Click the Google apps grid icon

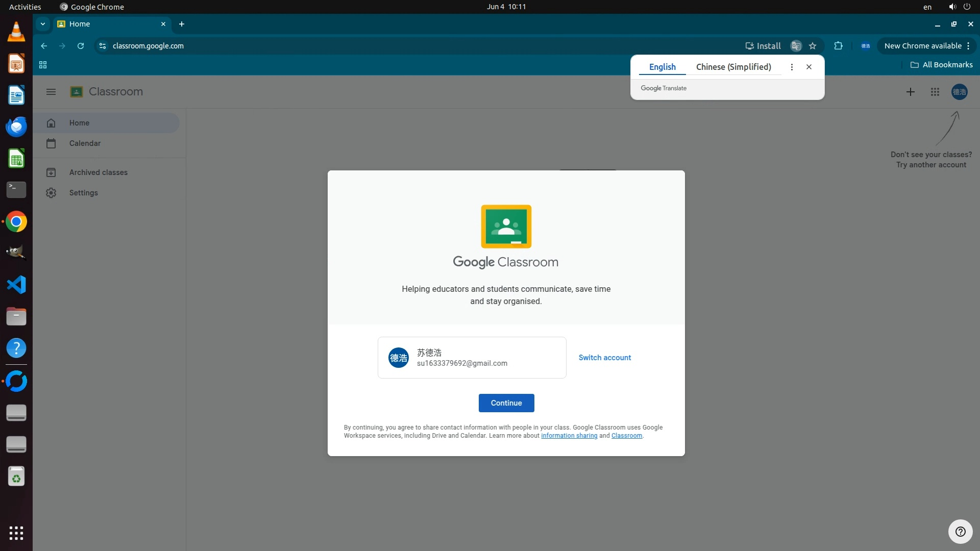935,92
